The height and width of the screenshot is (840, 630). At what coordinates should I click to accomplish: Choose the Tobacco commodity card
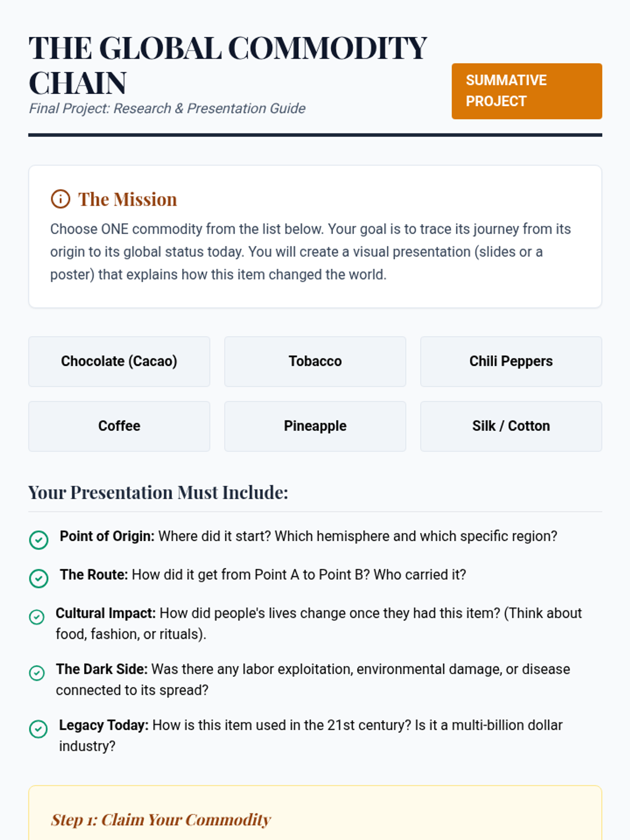[x=315, y=361]
